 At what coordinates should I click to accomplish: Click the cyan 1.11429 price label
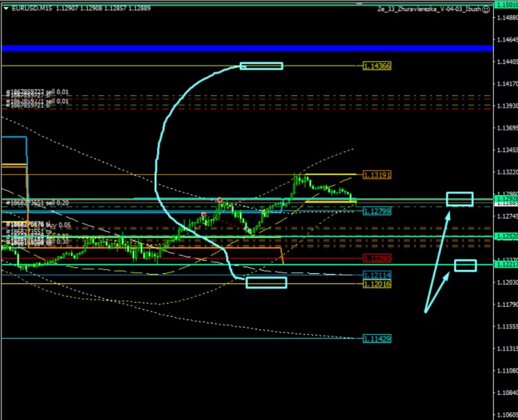point(377,339)
